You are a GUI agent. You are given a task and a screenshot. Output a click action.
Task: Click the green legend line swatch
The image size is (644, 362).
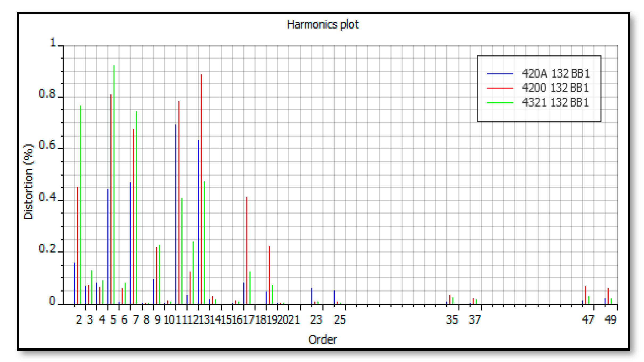[x=500, y=102]
